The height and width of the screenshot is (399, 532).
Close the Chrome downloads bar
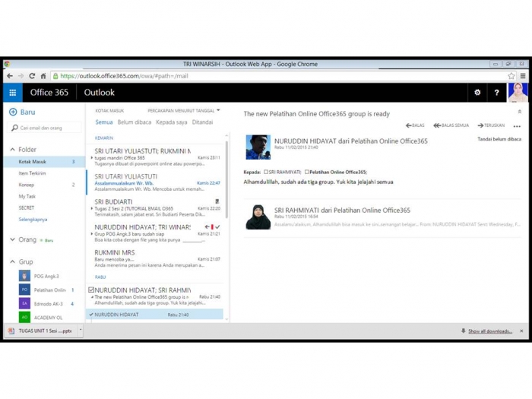pyautogui.click(x=521, y=331)
